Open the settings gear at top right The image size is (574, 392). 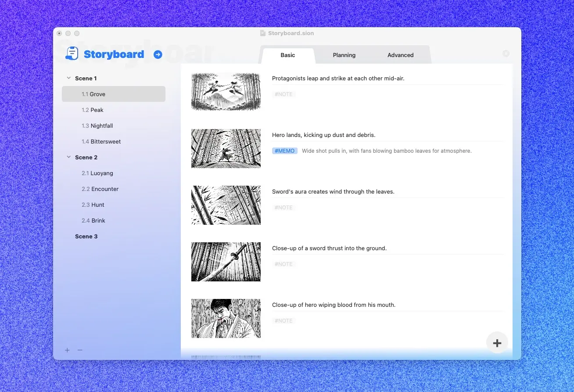506,54
